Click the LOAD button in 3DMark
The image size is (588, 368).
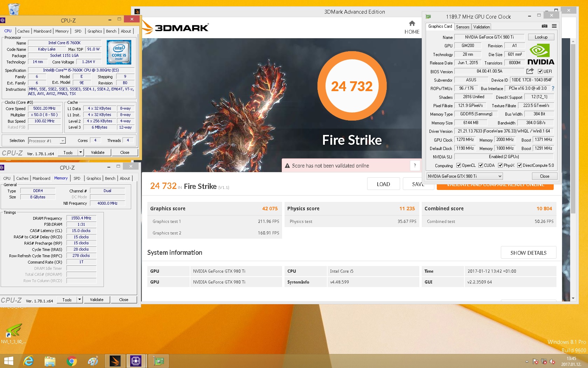click(383, 184)
